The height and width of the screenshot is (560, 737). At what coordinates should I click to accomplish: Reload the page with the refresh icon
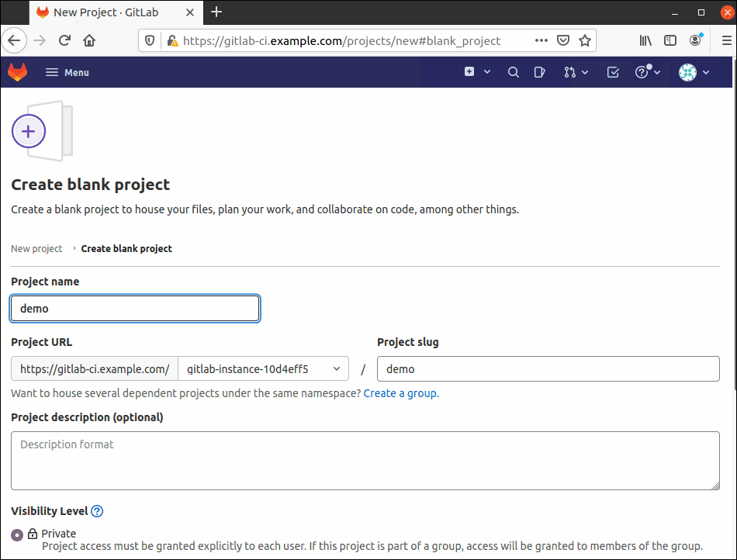point(65,40)
